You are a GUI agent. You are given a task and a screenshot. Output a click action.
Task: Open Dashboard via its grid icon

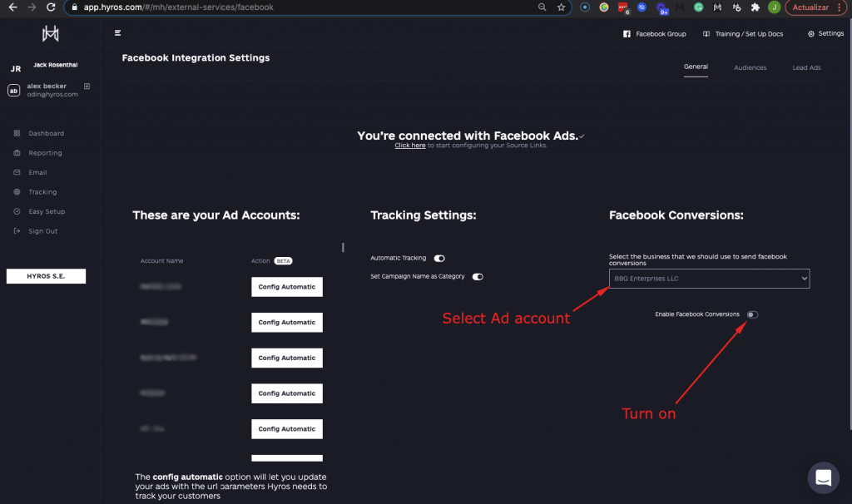(17, 133)
